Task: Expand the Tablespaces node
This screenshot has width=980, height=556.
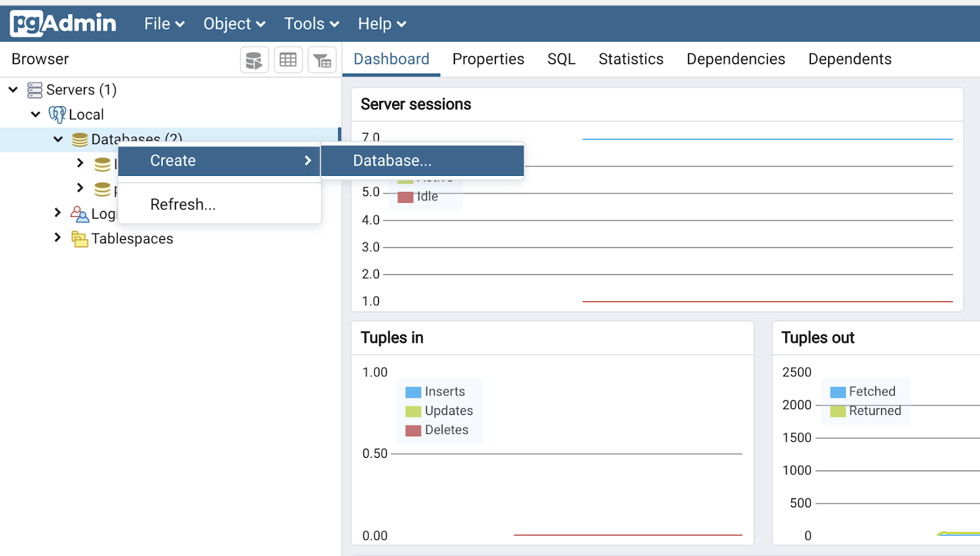Action: pyautogui.click(x=58, y=237)
